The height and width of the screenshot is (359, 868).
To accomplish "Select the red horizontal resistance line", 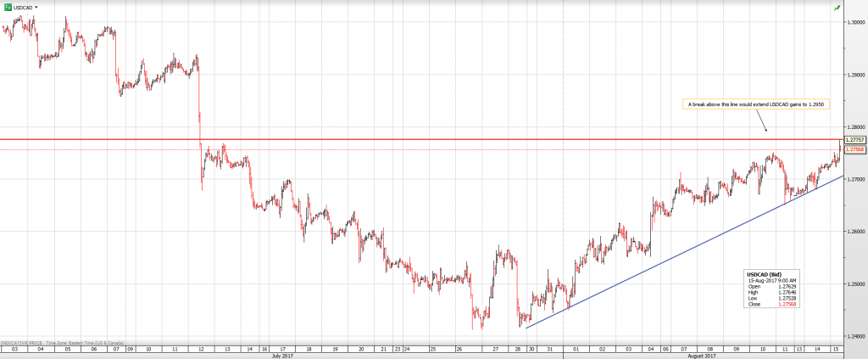I will click(x=424, y=139).
